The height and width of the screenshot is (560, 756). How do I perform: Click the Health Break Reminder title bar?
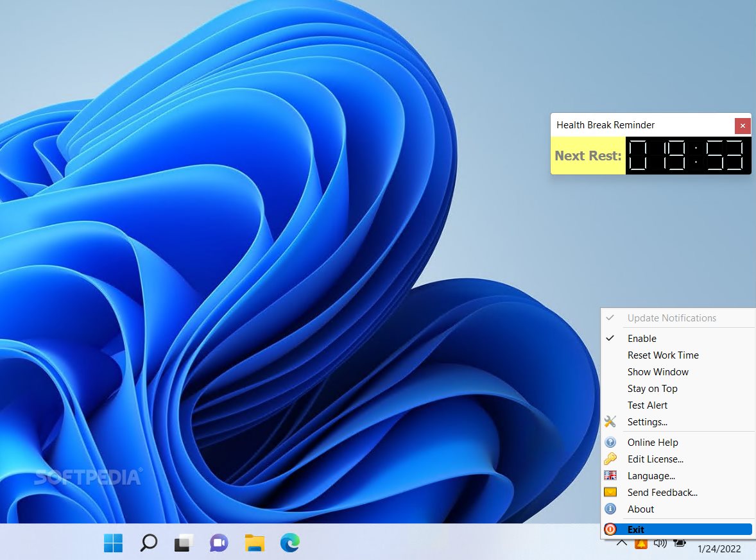coord(642,125)
